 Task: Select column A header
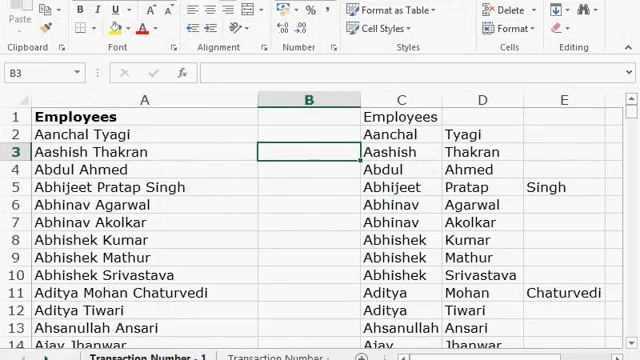(144, 100)
